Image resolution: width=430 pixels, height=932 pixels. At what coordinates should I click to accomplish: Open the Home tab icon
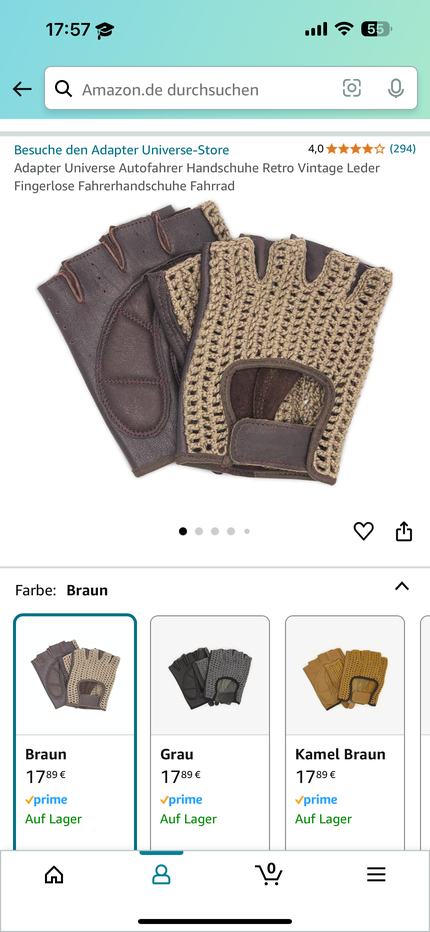(x=54, y=874)
